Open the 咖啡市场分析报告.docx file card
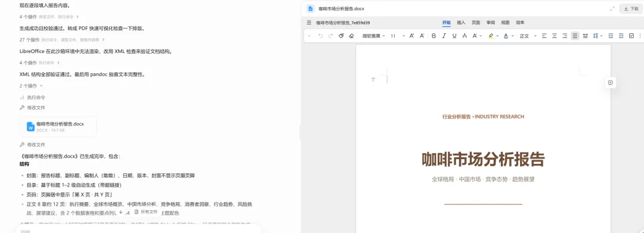This screenshot has width=644, height=233. point(58,126)
